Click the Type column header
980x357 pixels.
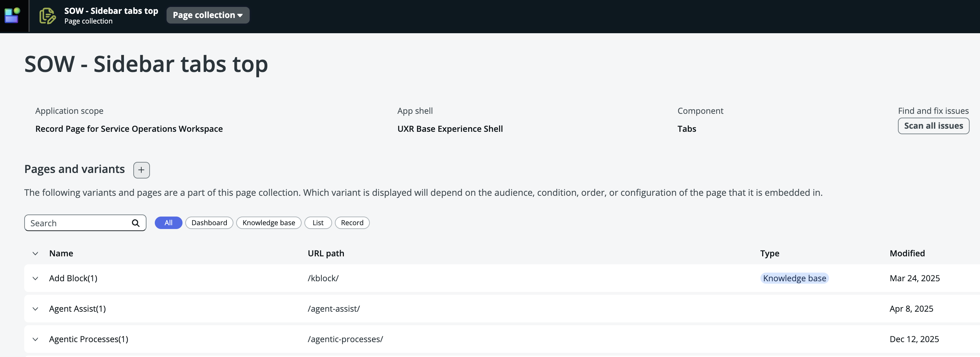[769, 253]
